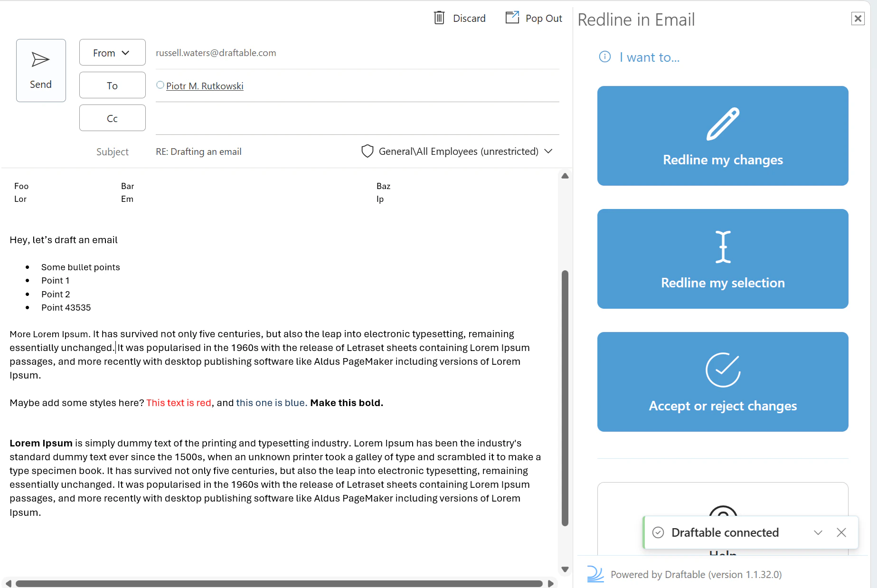Click the check icon in Draftable connected notification
The image size is (877, 588).
pos(658,532)
